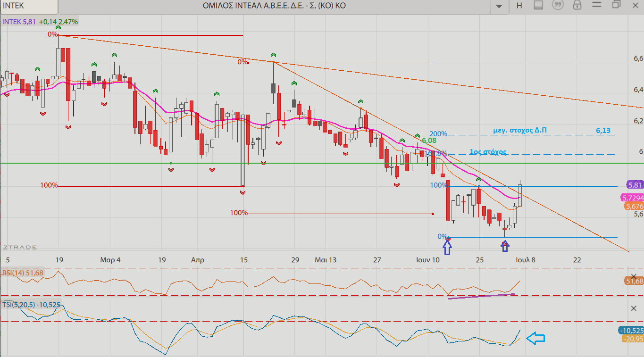This screenshot has height=357, width=644.
Task: Click the blue -10,525 TSI value tag
Action: [630, 331]
